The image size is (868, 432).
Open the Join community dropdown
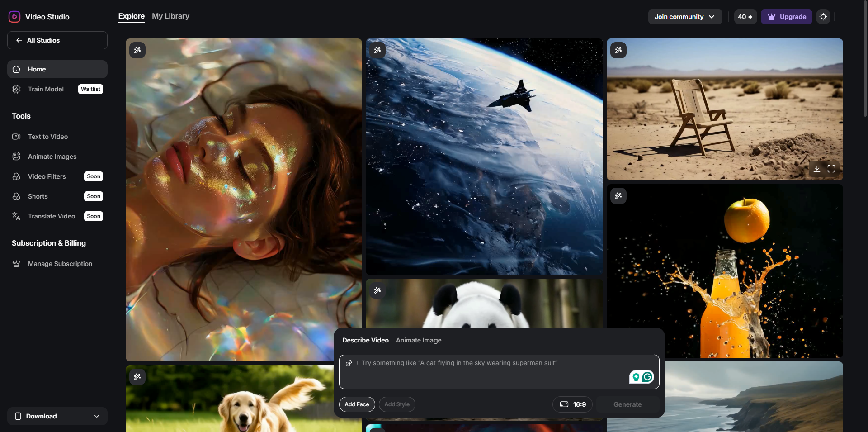coord(684,17)
